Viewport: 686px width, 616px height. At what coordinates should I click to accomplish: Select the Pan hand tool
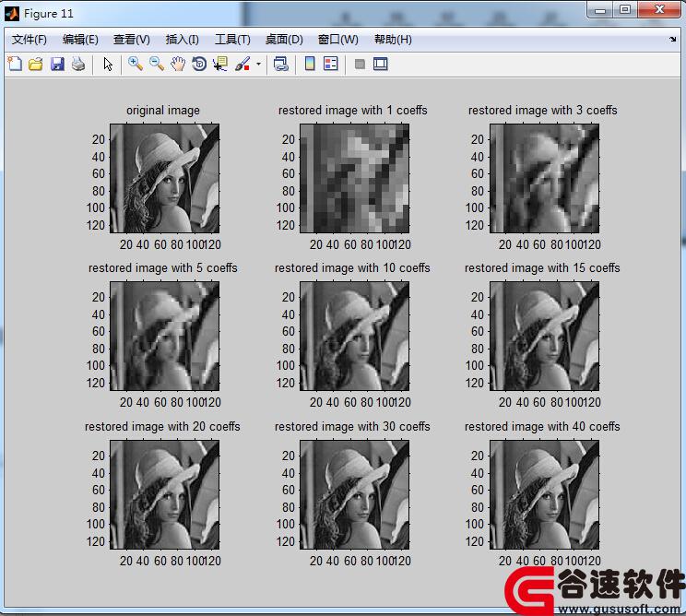pos(178,65)
